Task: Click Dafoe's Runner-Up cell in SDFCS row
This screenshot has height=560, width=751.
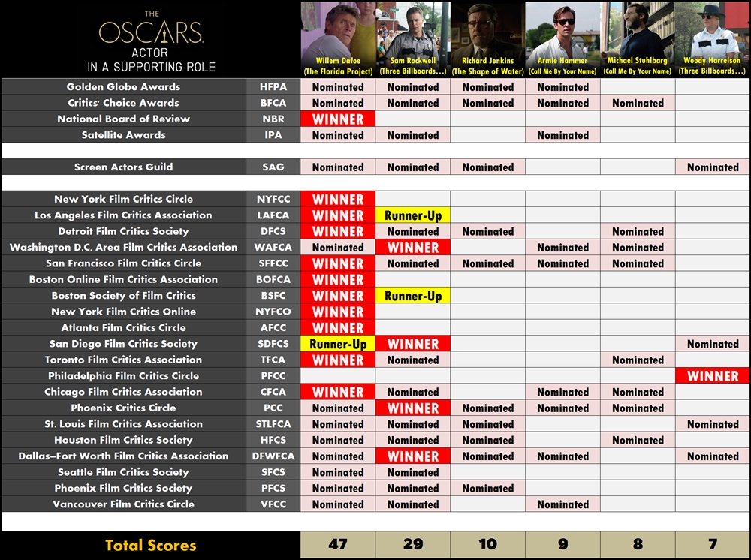Action: point(338,344)
